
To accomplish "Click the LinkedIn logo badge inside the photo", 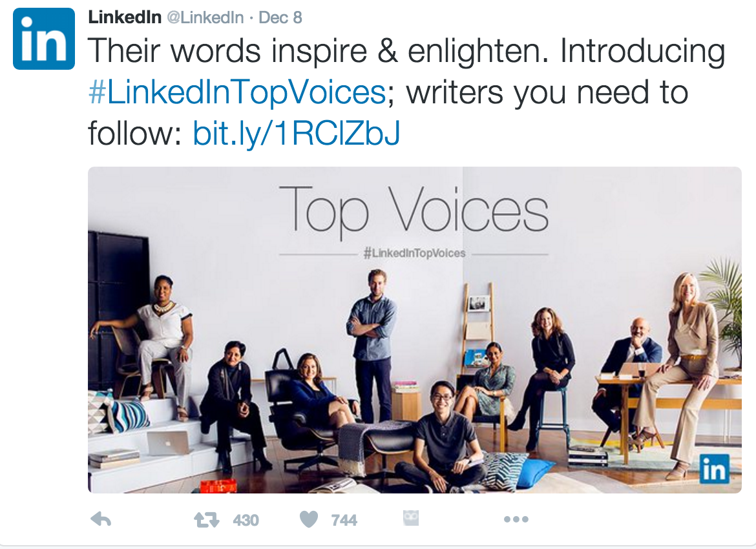I will [713, 470].
